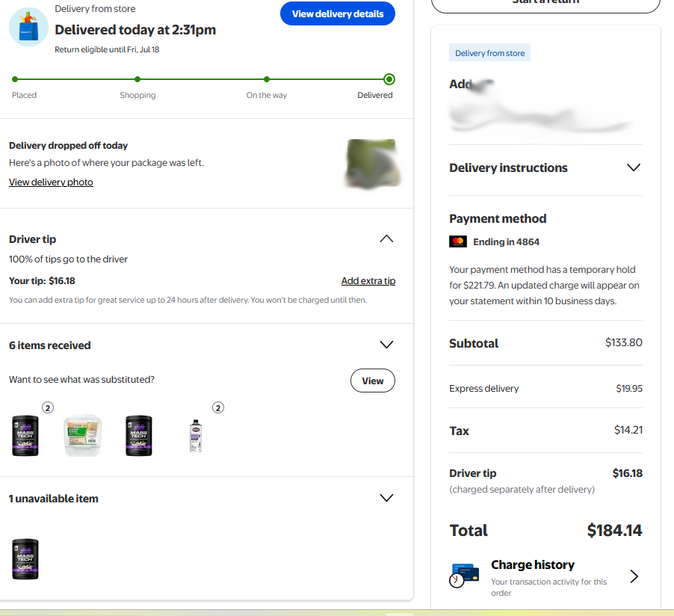The width and height of the screenshot is (674, 616).
Task: Open the food container item thumbnail
Action: click(x=82, y=435)
